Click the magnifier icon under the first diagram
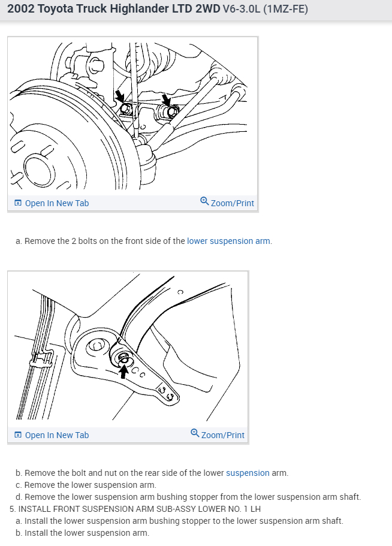The height and width of the screenshot is (546, 392). pos(204,201)
